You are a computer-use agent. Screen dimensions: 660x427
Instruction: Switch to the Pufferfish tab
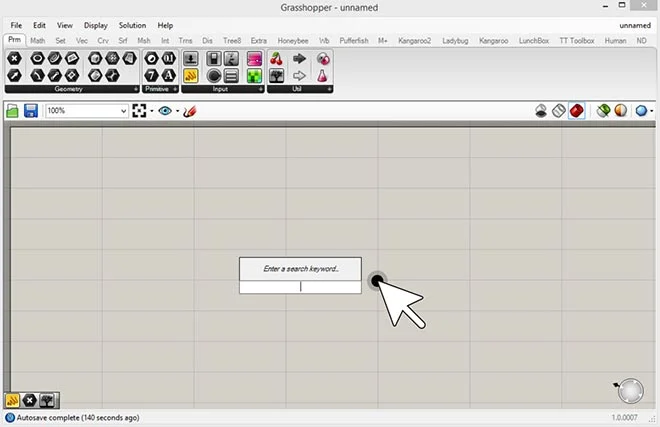[354, 41]
